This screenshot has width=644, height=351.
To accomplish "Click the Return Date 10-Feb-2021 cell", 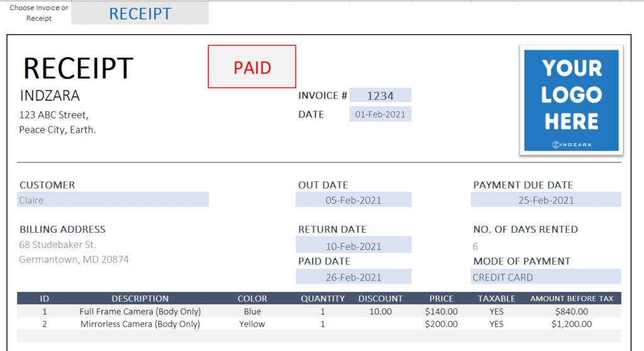I will tap(353, 245).
